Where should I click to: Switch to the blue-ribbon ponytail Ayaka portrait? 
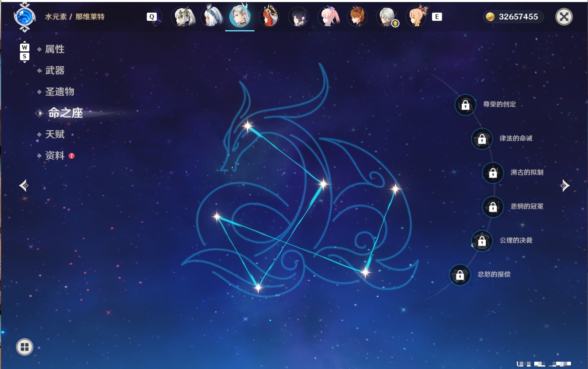tap(212, 17)
